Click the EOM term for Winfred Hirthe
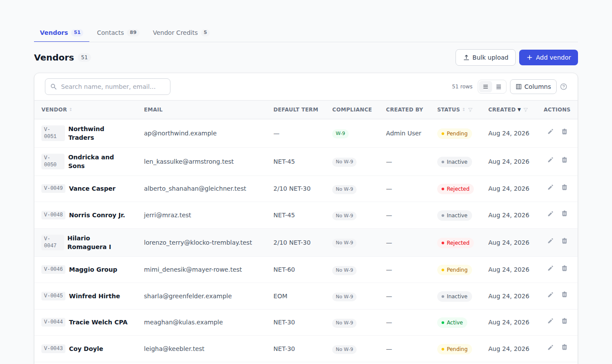This screenshot has height=364, width=612. [x=280, y=296]
